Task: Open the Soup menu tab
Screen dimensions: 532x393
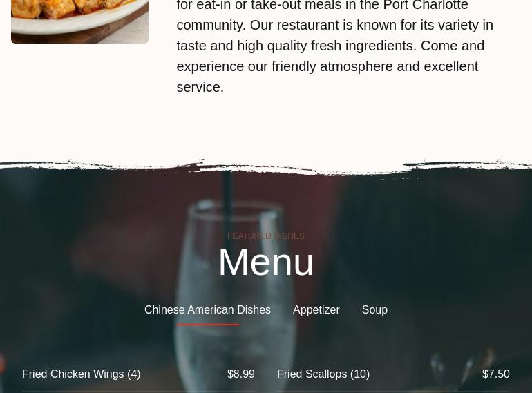Action: click(374, 309)
